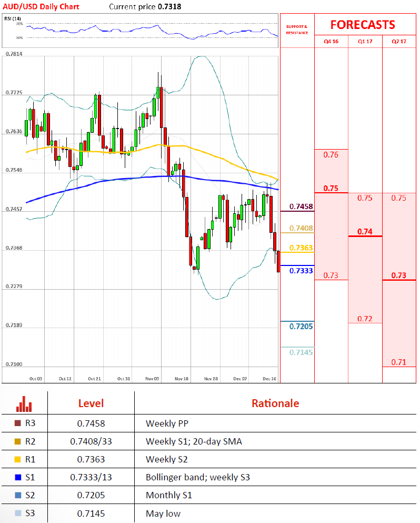420x523 pixels.
Task: Click the red bar chart icon
Action: [x=24, y=403]
